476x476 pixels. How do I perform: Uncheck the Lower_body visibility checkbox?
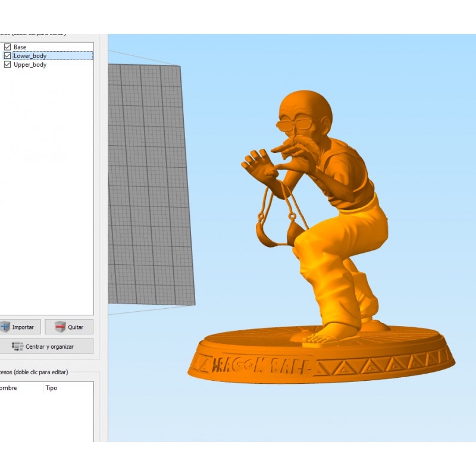[7, 55]
